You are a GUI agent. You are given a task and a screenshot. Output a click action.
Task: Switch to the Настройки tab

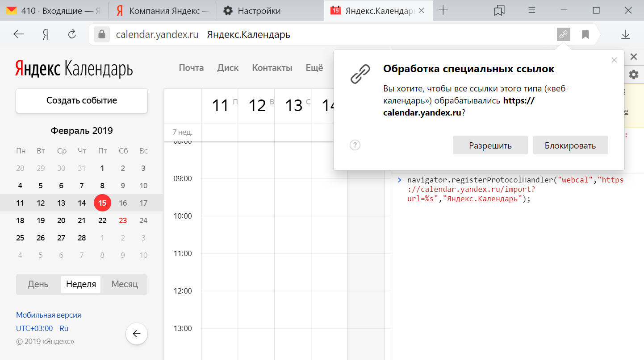click(x=271, y=11)
